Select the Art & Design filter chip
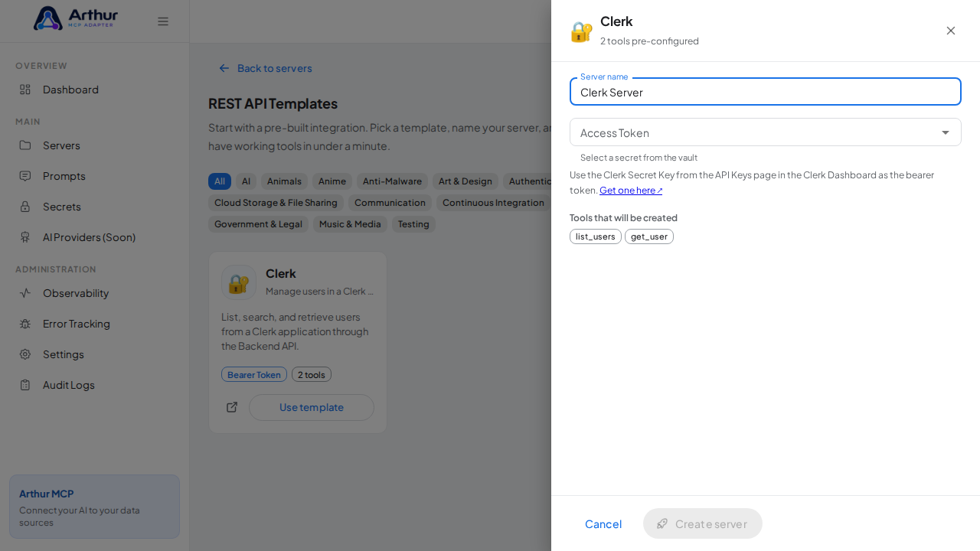The width and height of the screenshot is (980, 551). (x=465, y=181)
